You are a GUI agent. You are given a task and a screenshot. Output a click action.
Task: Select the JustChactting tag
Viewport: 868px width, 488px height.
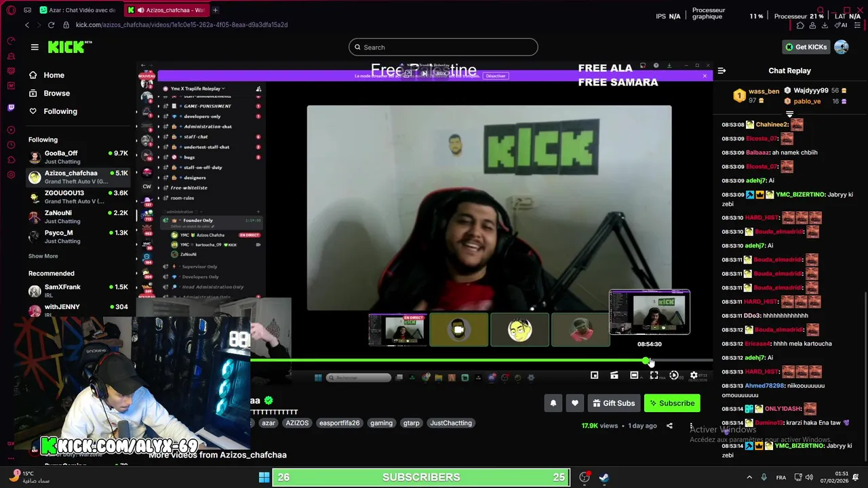coord(451,423)
